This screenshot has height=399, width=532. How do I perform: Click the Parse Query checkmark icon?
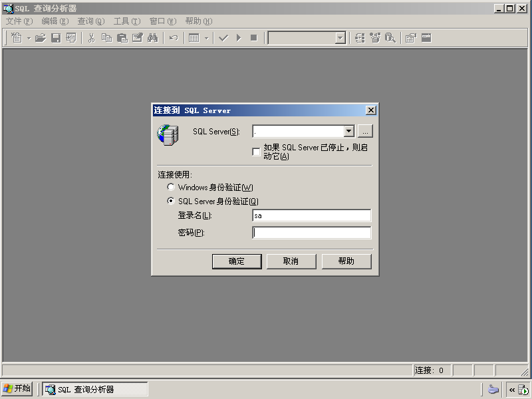(223, 38)
